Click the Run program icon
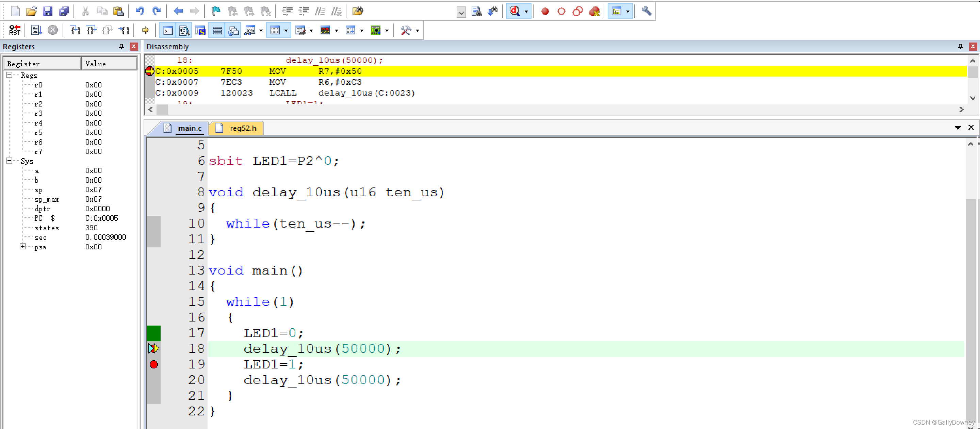Image resolution: width=980 pixels, height=429 pixels. click(x=36, y=30)
